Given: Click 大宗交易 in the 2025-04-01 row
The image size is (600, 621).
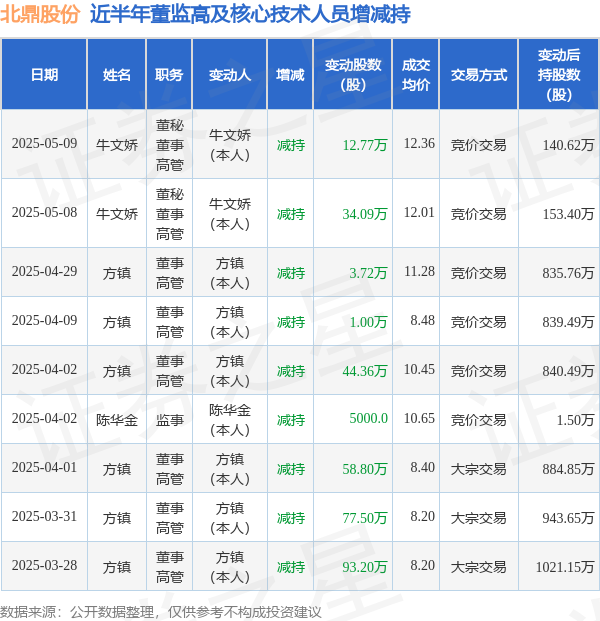Looking at the screenshot, I should pyautogui.click(x=478, y=469).
